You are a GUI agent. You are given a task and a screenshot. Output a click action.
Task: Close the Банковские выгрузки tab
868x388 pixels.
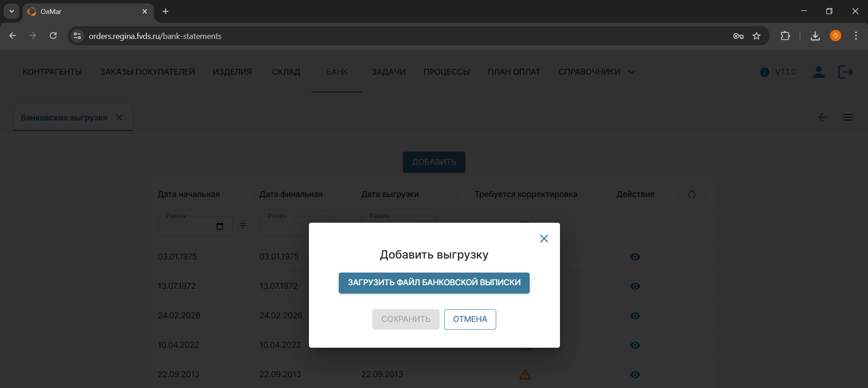point(119,118)
